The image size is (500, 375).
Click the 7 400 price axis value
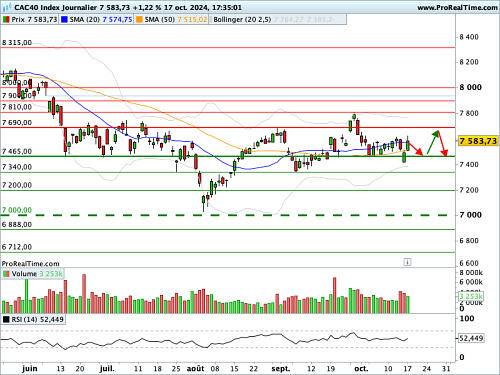click(x=469, y=164)
